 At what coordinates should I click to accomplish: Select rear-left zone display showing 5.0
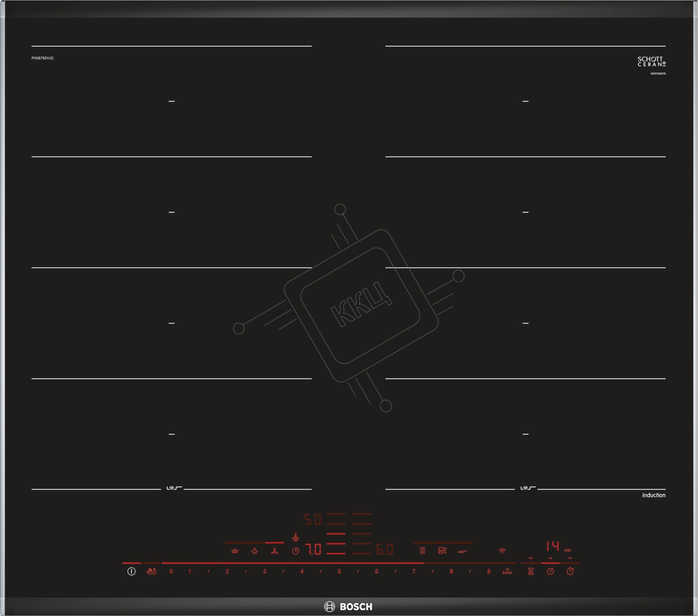pyautogui.click(x=312, y=520)
